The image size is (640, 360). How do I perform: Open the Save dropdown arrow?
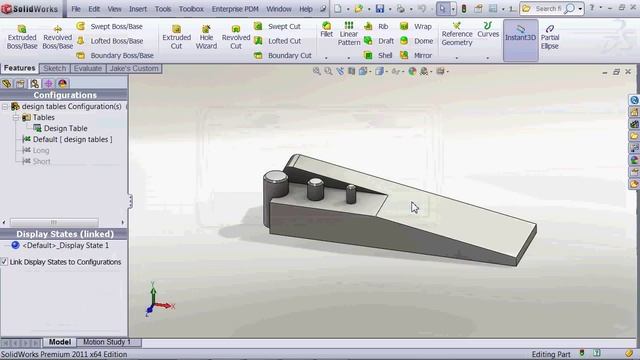[390, 9]
